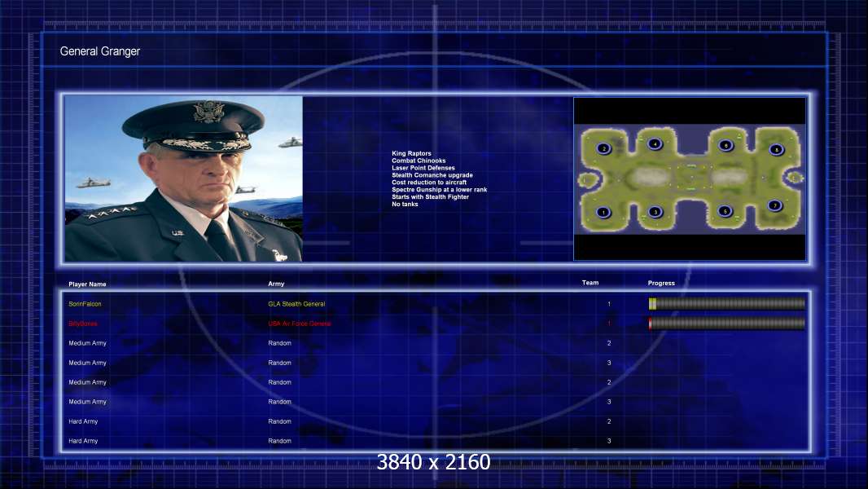Click 'Random' in Hard Army team 2 row
The height and width of the screenshot is (489, 868).
279,421
